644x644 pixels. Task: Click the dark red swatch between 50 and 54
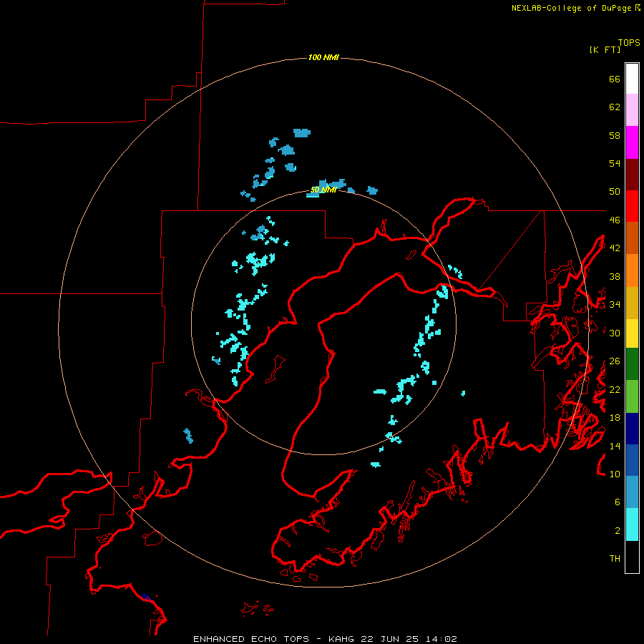pos(632,175)
